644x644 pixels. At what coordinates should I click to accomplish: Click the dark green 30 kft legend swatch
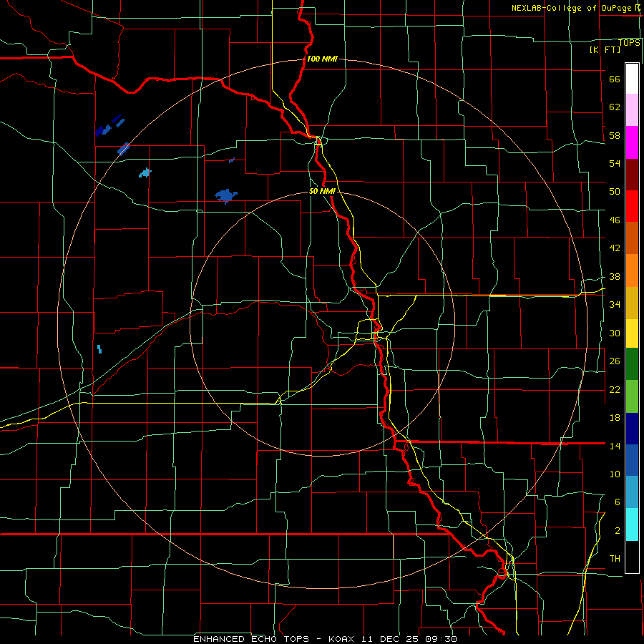pos(632,364)
